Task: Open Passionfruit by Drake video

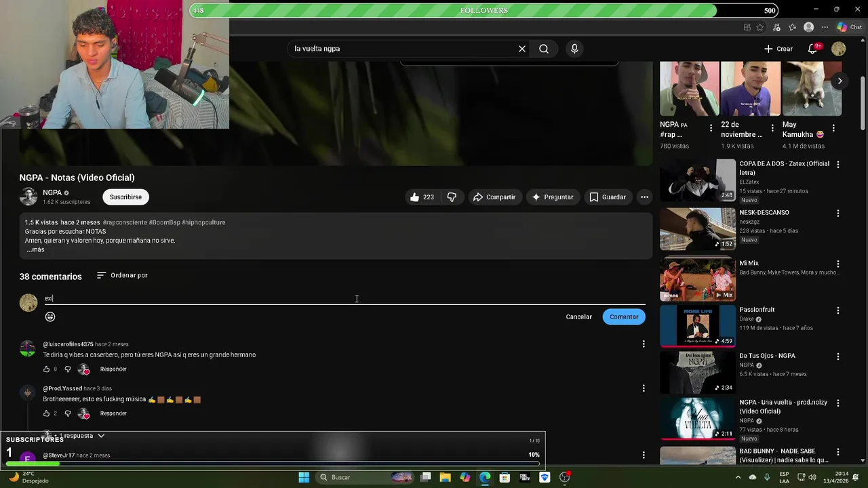Action: tap(698, 325)
